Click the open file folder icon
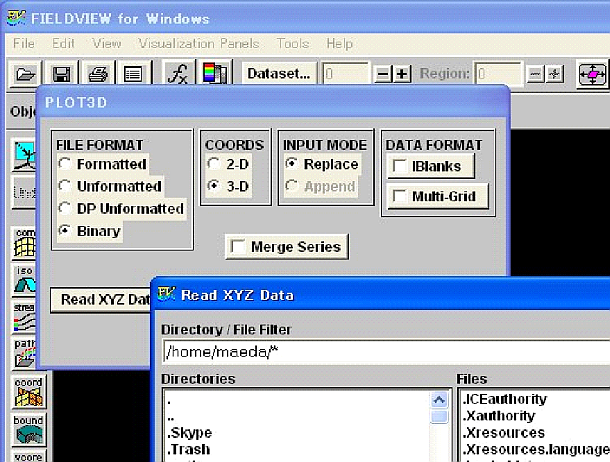Viewport: 610px width, 462px height. click(24, 74)
